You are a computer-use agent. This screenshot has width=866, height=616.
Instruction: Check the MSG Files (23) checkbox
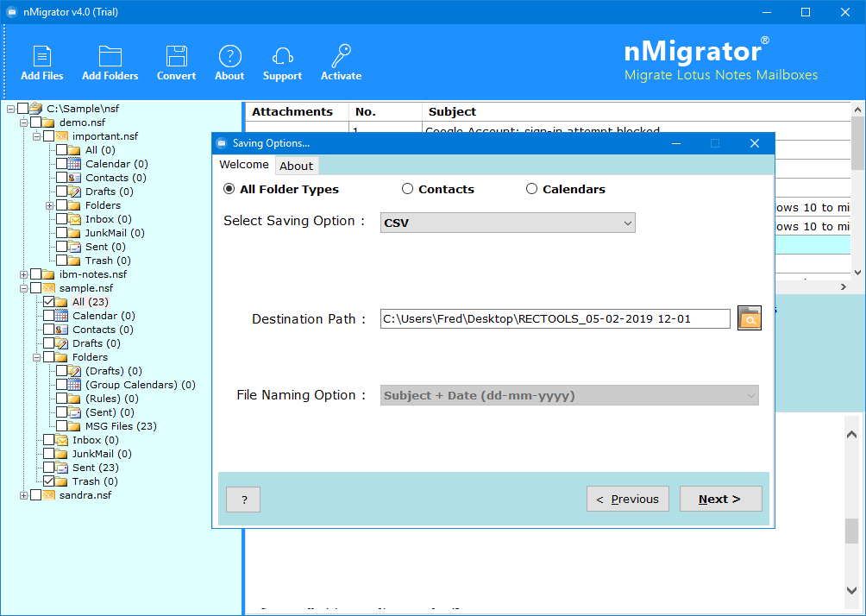[61, 426]
